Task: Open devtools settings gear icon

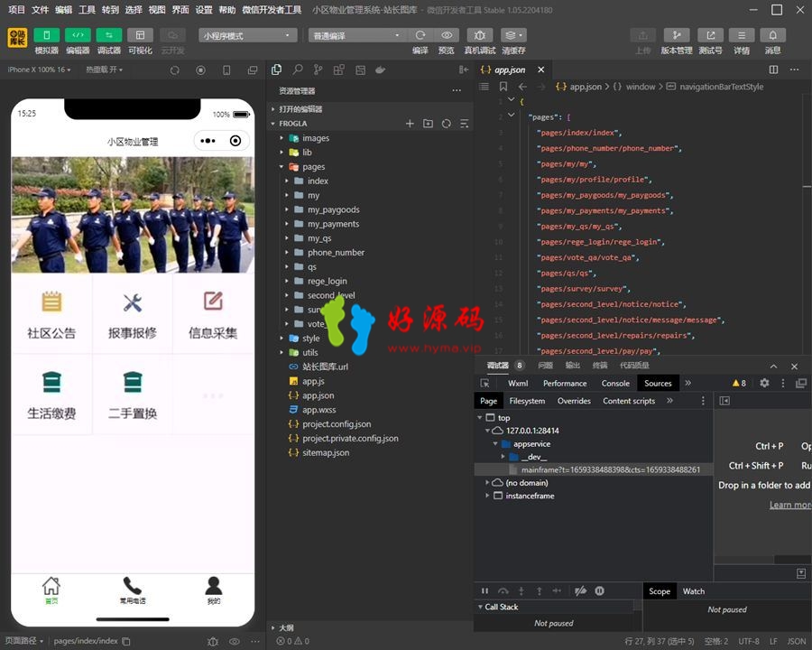Action: pyautogui.click(x=764, y=383)
